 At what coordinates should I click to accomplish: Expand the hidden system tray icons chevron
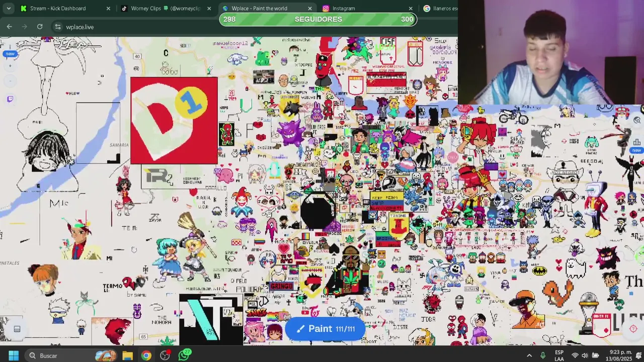(529, 355)
